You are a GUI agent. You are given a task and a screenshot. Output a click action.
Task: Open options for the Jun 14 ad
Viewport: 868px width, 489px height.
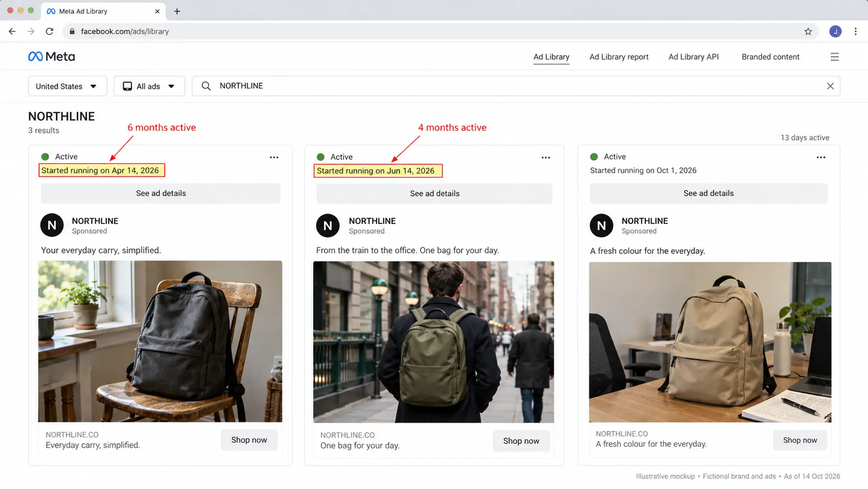tap(546, 157)
